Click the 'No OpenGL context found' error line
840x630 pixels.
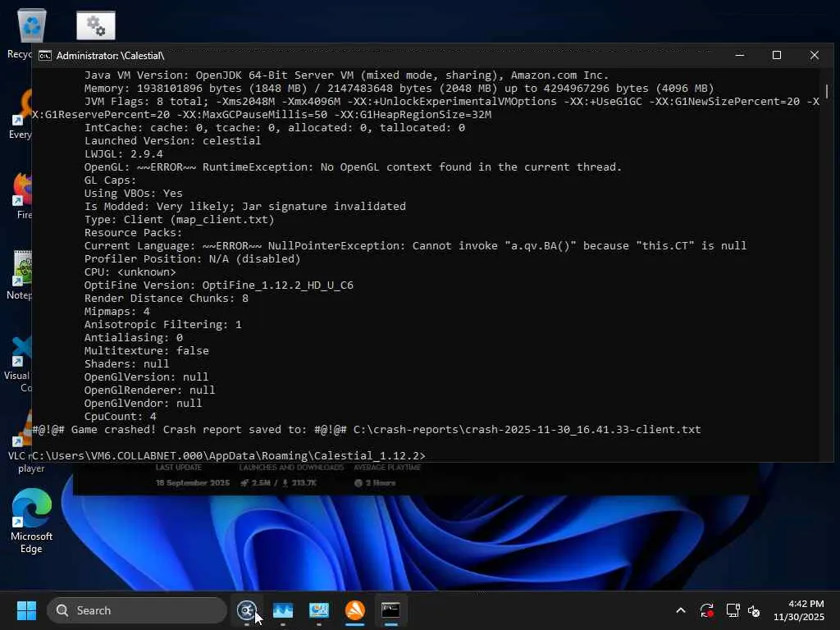click(353, 167)
